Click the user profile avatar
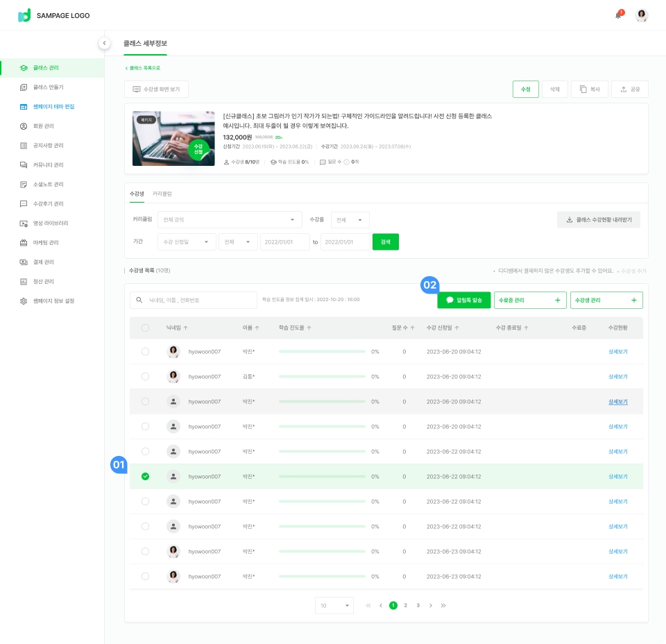 pos(642,15)
